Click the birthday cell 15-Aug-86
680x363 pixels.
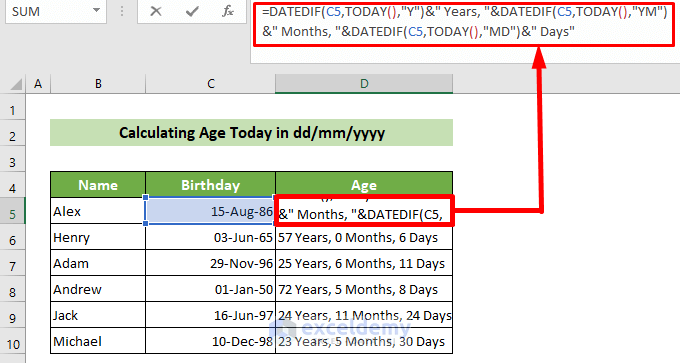pos(210,211)
